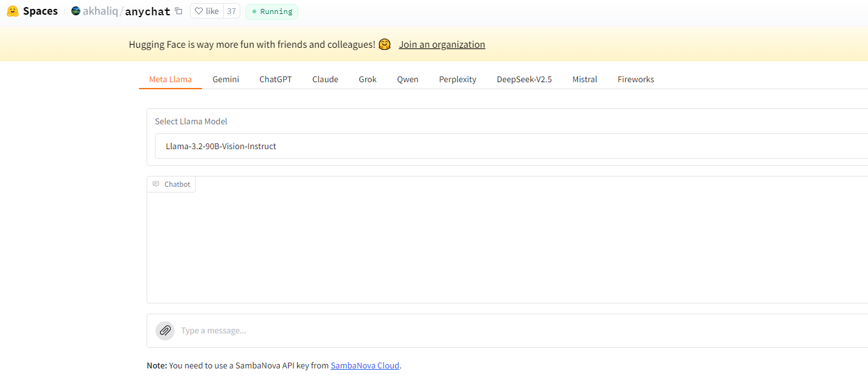Image resolution: width=868 pixels, height=385 pixels.
Task: Click the 'Select Llama Model' label text
Action: [x=191, y=121]
